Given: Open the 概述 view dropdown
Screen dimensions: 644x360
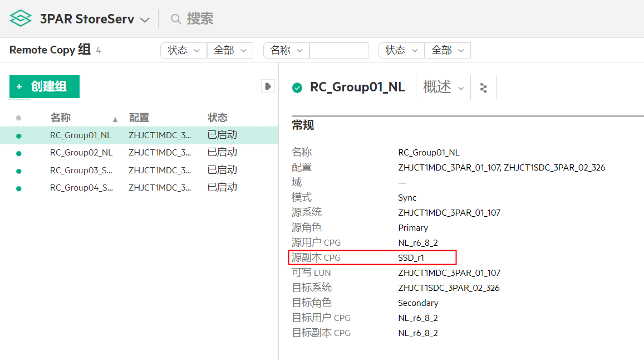Looking at the screenshot, I should 444,87.
